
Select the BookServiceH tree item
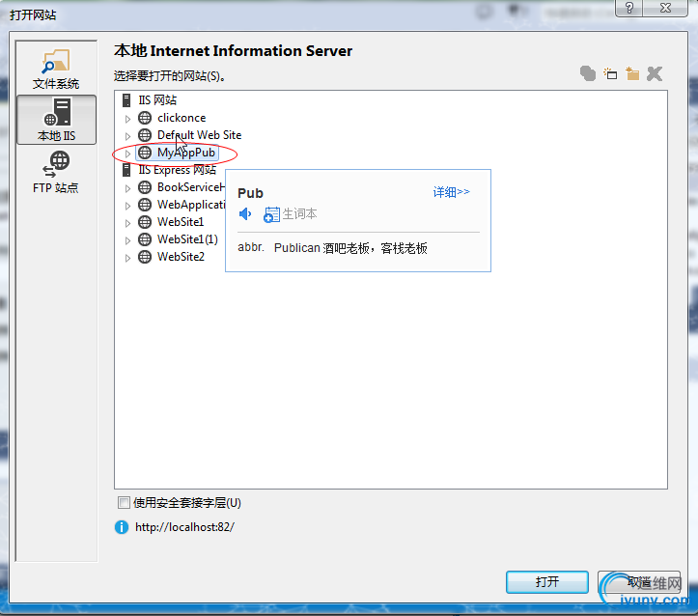pyautogui.click(x=191, y=187)
